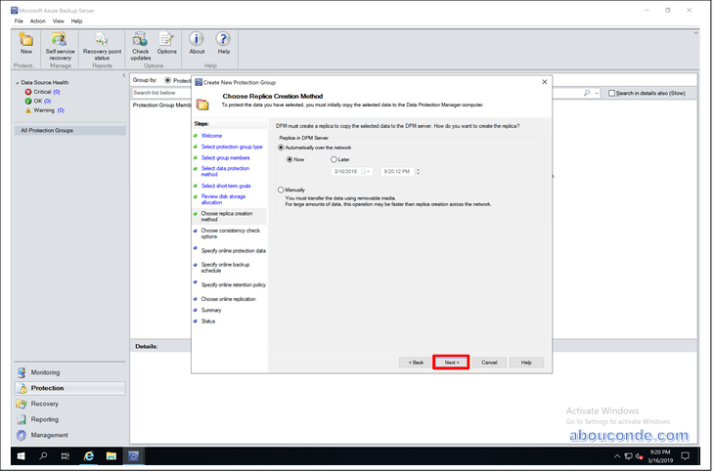Open the date dropdown showing 3/16/2019
714x472 pixels.
tap(368, 171)
